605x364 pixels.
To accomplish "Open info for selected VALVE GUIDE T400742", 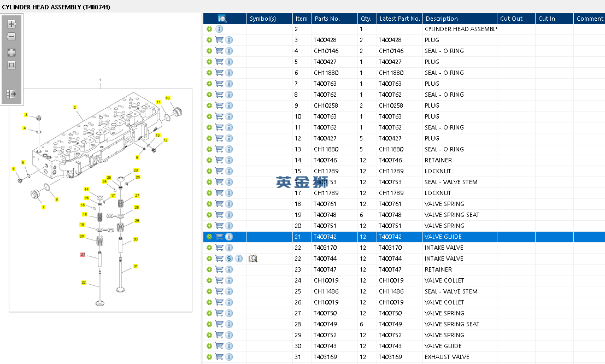I will 229,237.
